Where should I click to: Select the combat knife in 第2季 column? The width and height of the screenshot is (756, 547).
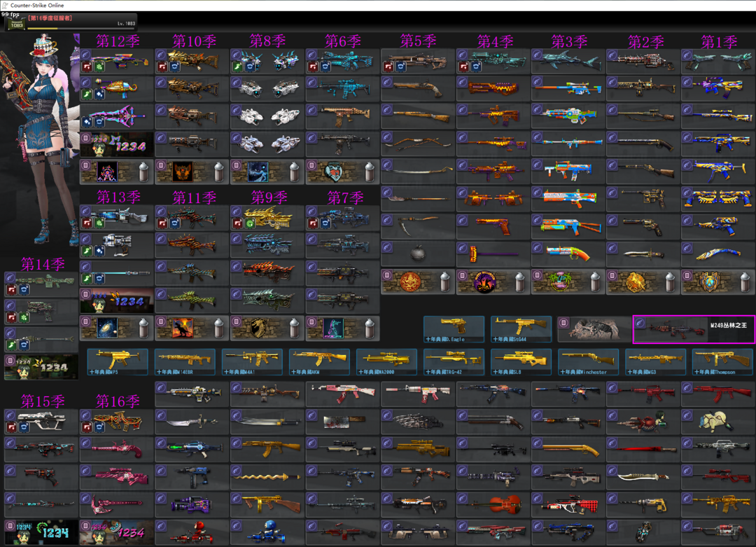(643, 254)
